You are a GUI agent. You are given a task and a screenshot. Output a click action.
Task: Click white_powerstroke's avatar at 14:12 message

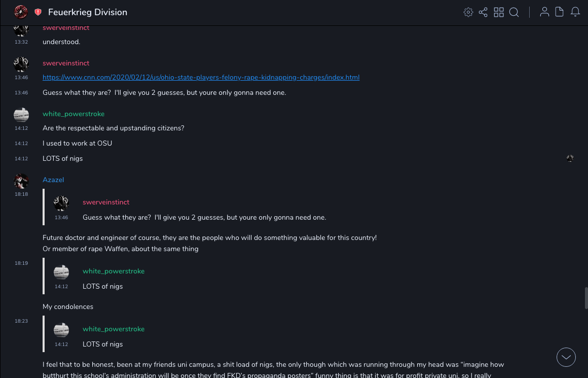click(x=21, y=115)
